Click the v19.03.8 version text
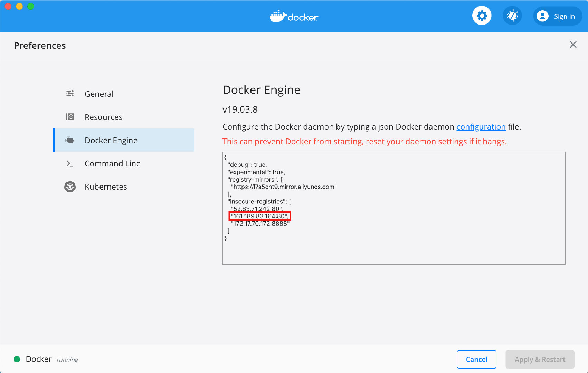588x373 pixels. [x=240, y=109]
